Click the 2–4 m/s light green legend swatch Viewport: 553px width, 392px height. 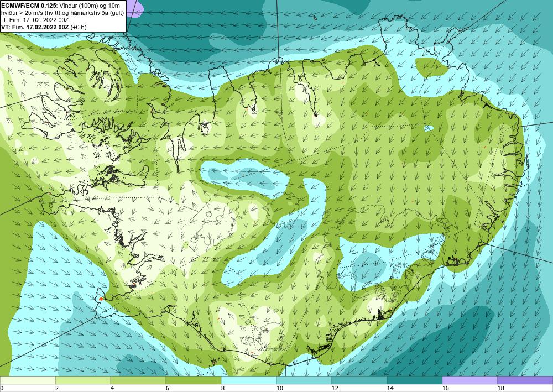point(83,380)
